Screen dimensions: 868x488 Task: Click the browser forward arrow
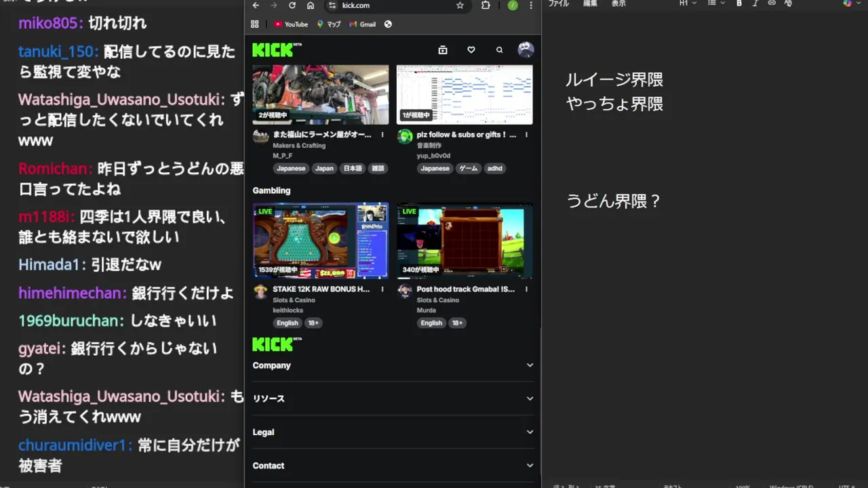tap(274, 5)
